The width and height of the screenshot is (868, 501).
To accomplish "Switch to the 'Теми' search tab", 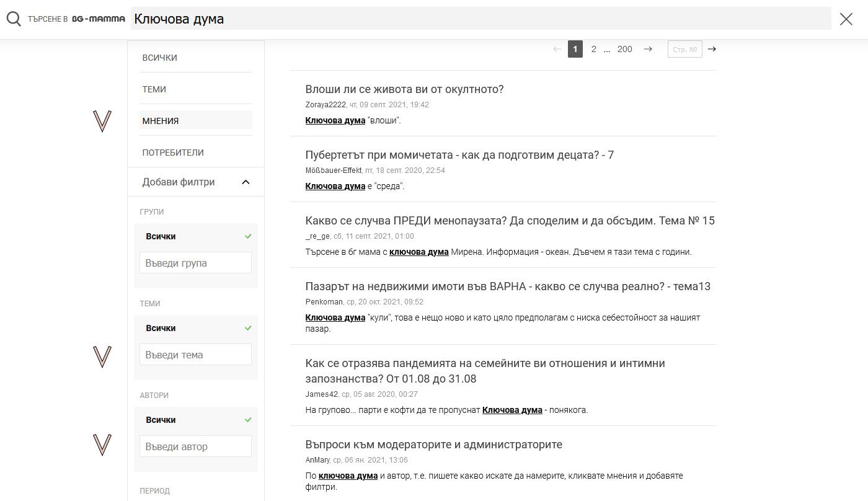I will (x=154, y=89).
